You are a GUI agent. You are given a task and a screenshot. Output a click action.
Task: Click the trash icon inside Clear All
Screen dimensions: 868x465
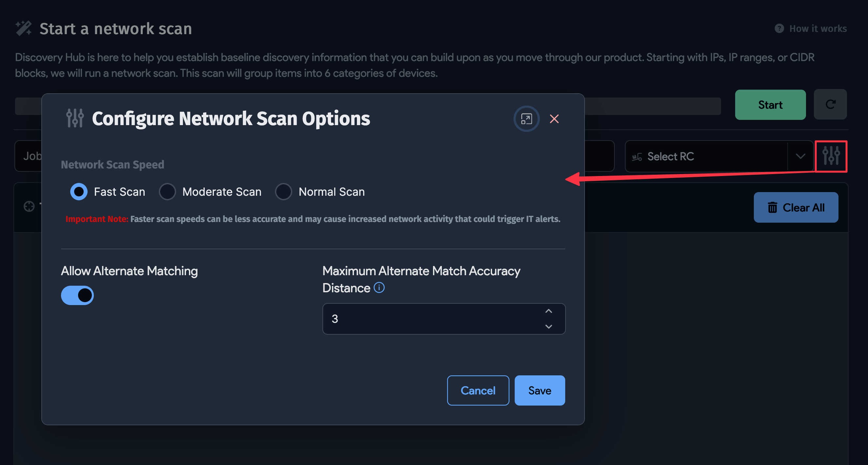coord(772,208)
